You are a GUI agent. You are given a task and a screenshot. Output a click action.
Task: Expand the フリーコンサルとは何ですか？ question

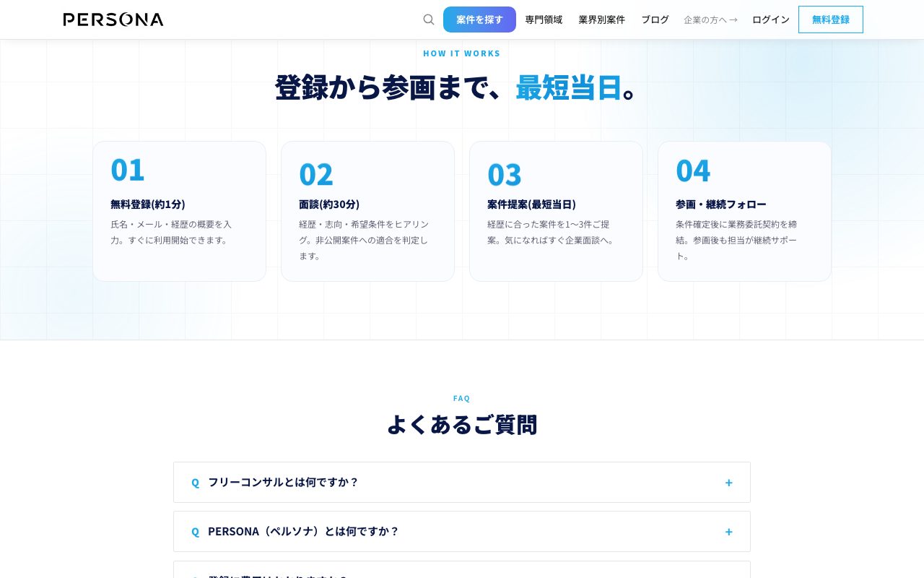pos(462,482)
